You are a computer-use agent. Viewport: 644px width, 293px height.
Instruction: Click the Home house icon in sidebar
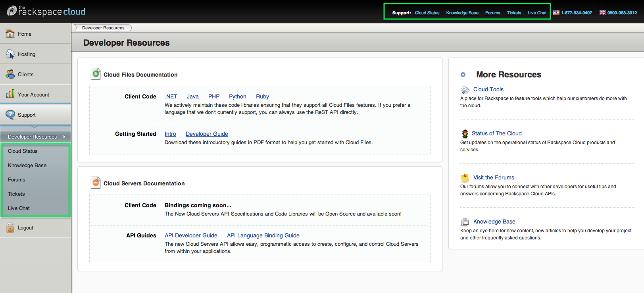point(10,34)
